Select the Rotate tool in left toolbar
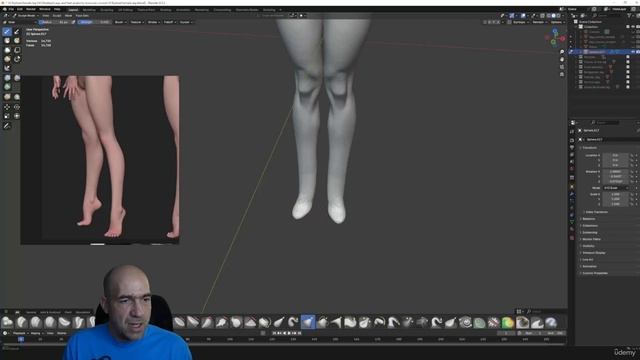This screenshot has width=640, height=360. 17,107
